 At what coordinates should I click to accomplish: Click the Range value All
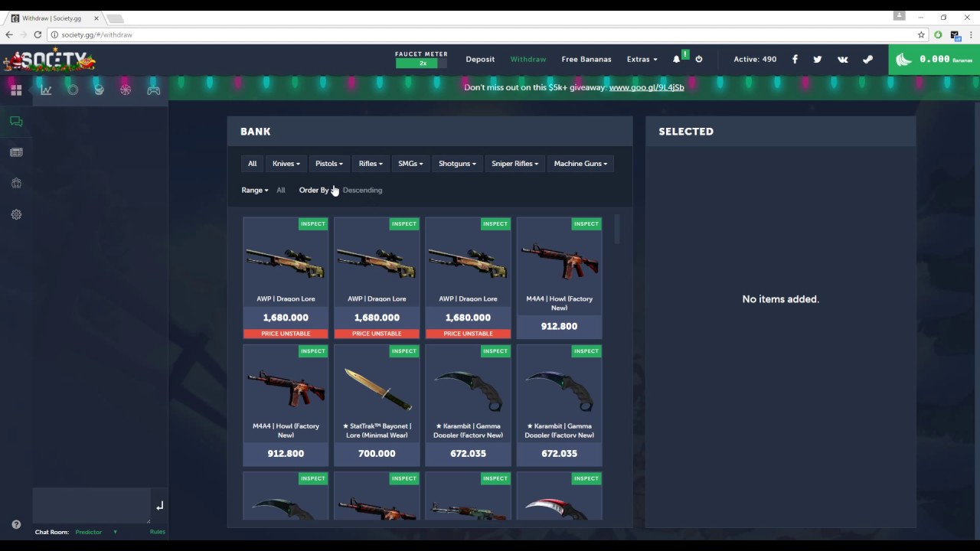click(281, 190)
